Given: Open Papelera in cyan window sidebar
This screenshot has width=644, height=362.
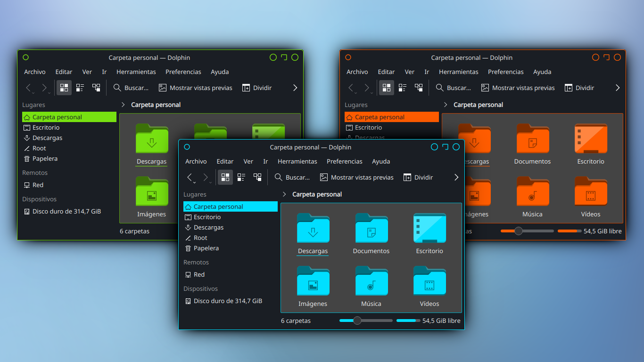Looking at the screenshot, I should coord(231,248).
